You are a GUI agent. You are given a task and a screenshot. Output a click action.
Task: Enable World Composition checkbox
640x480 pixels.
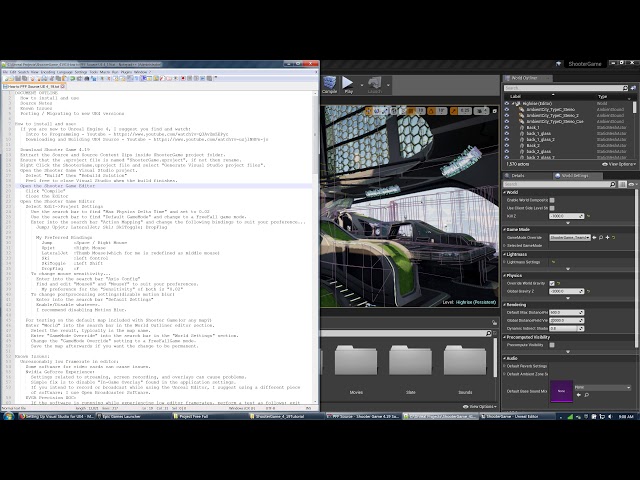point(552,200)
